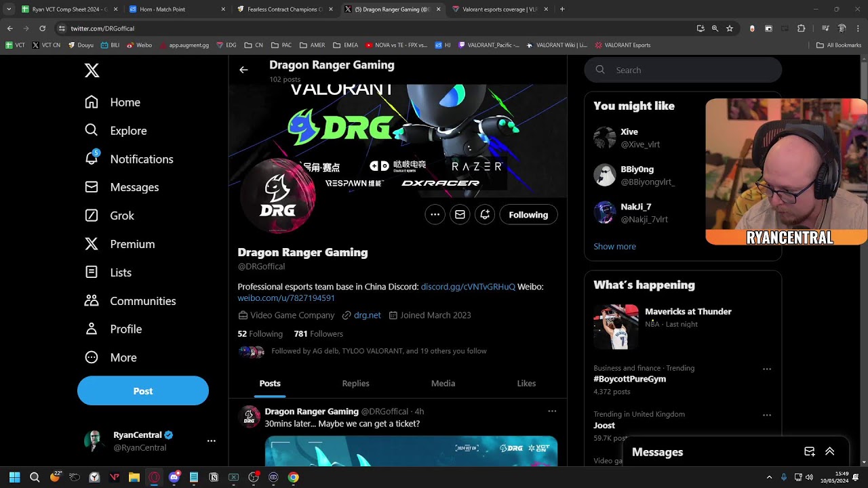Open RyanCentral account switcher dots
The image size is (868, 488).
click(x=212, y=441)
